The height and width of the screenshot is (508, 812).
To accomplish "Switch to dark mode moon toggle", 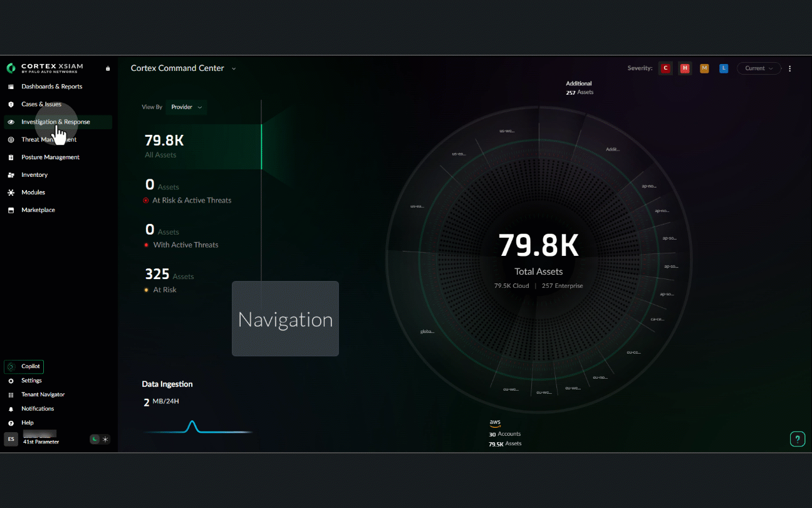I will [95, 439].
